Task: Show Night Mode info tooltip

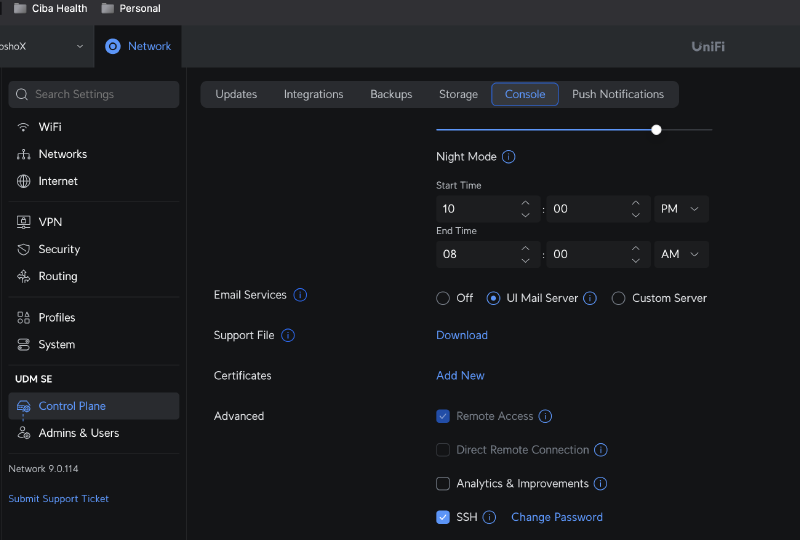Action: coord(509,157)
